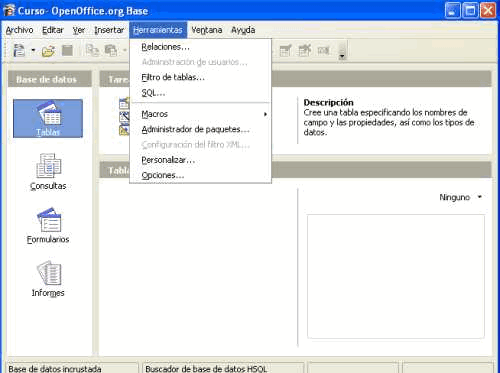Close the OpenOffice Base window
This screenshot has height=373, width=500.
pos(488,11)
